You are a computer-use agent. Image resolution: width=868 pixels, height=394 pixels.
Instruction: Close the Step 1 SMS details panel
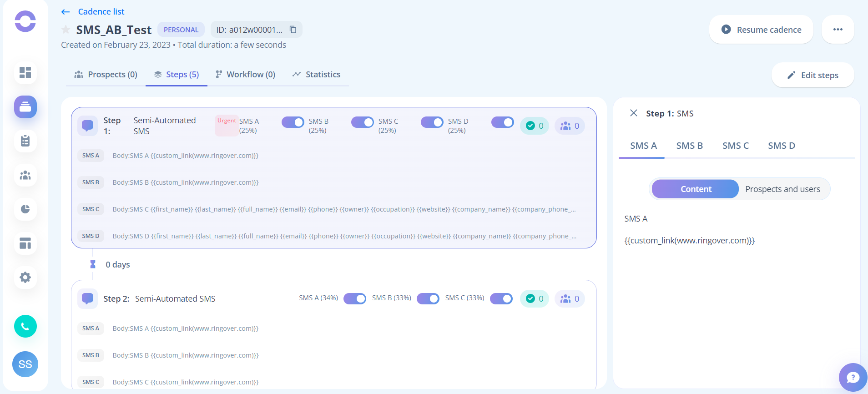pos(633,113)
